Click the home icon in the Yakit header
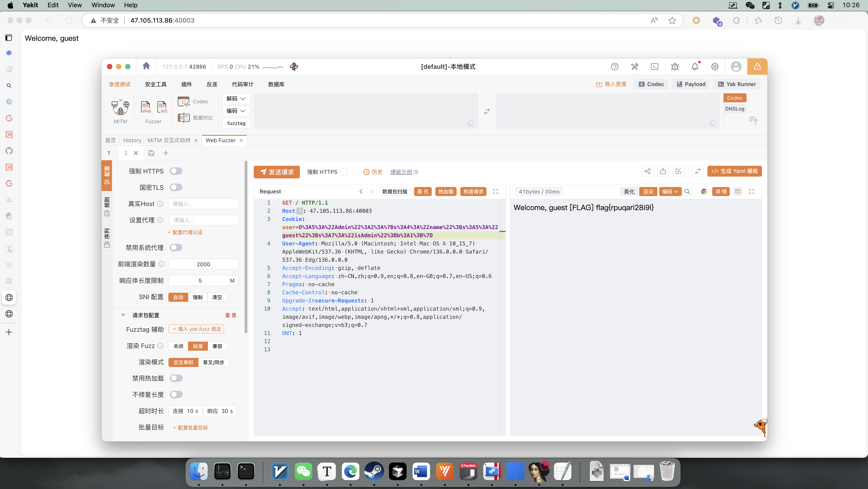 (146, 66)
